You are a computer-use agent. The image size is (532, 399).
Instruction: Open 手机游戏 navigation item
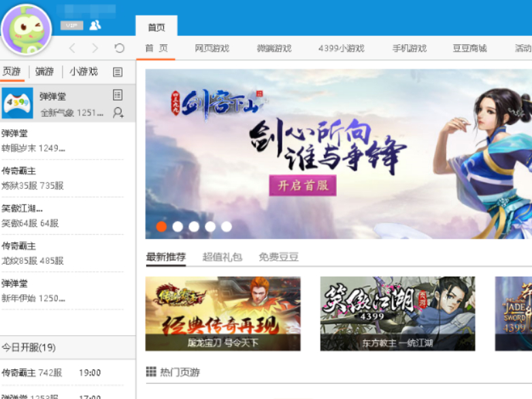[x=409, y=48]
